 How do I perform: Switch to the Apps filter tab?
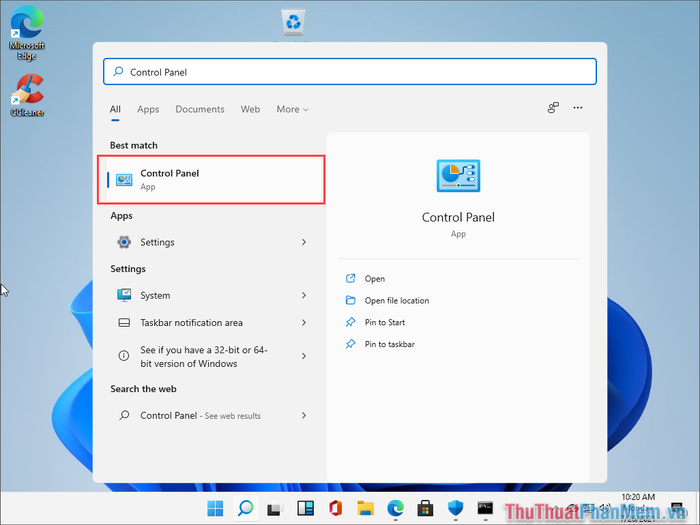pyautogui.click(x=148, y=109)
